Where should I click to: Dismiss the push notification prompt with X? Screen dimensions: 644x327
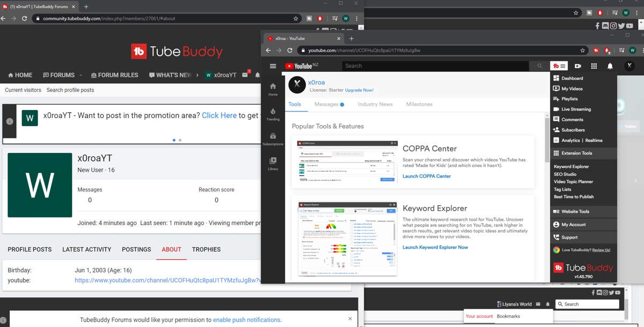(350, 318)
